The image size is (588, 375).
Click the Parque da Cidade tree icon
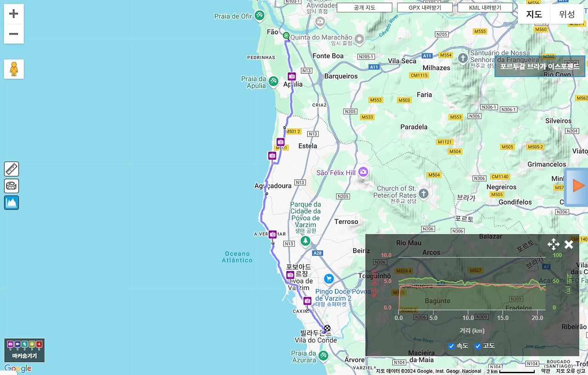(x=305, y=241)
